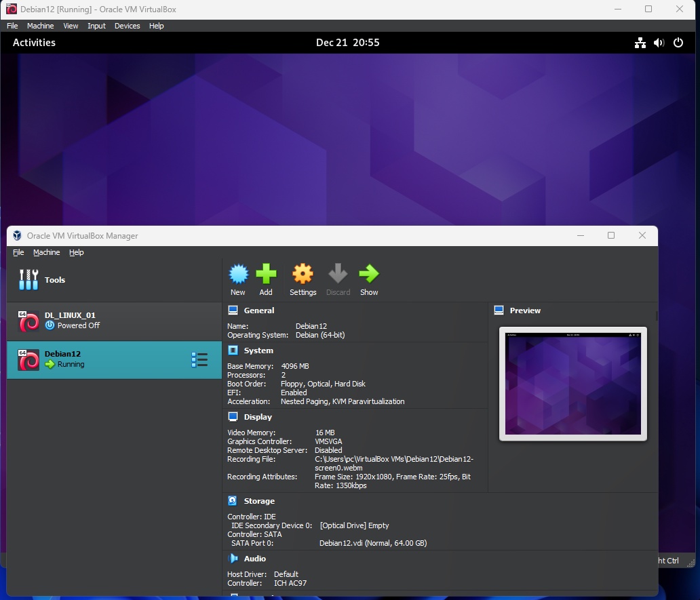Open the Machine menu in VirtualBox Manager
Image resolution: width=700 pixels, height=600 pixels.
pos(46,252)
